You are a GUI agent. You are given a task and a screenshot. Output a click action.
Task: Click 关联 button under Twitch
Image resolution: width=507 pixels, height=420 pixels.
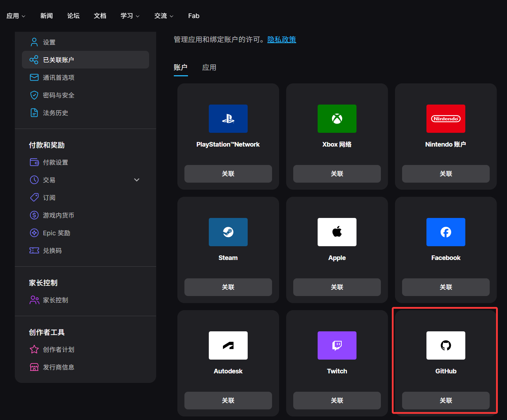pyautogui.click(x=337, y=401)
